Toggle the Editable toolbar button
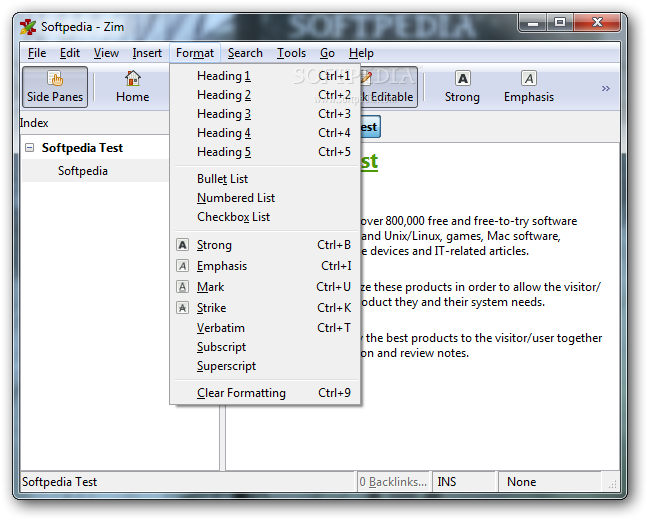Image resolution: width=648 pixels, height=520 pixels. pos(388,87)
